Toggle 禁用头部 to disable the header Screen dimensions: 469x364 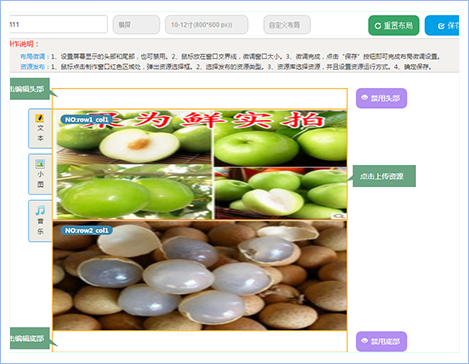click(381, 98)
